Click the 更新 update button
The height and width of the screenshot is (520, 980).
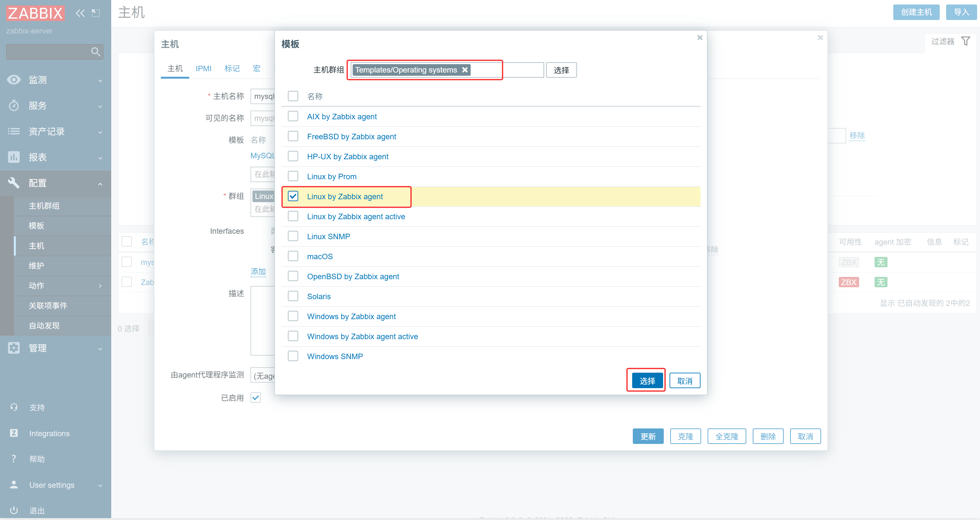pyautogui.click(x=648, y=436)
